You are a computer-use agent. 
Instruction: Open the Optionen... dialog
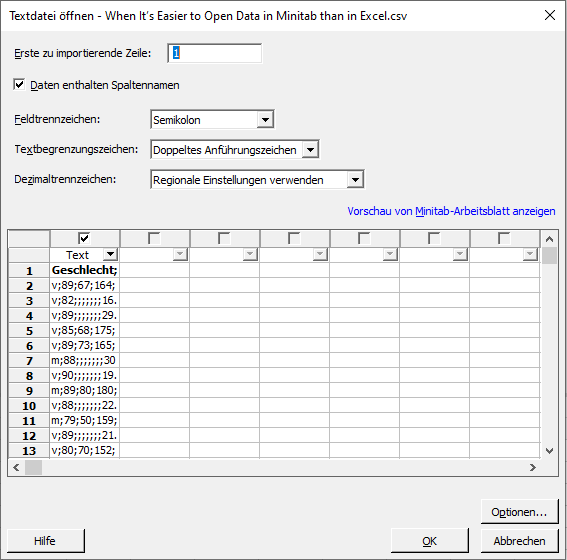tap(519, 512)
